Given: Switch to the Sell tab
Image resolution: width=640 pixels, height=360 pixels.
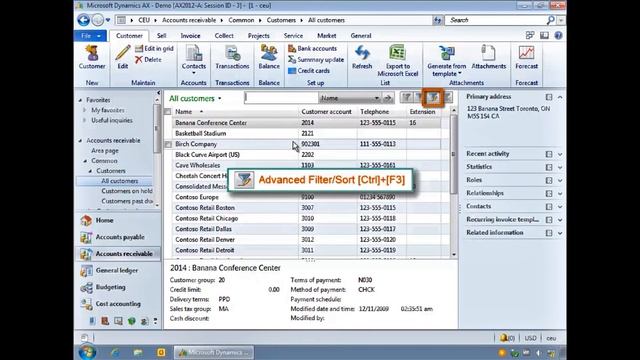Looking at the screenshot, I should 162,36.
